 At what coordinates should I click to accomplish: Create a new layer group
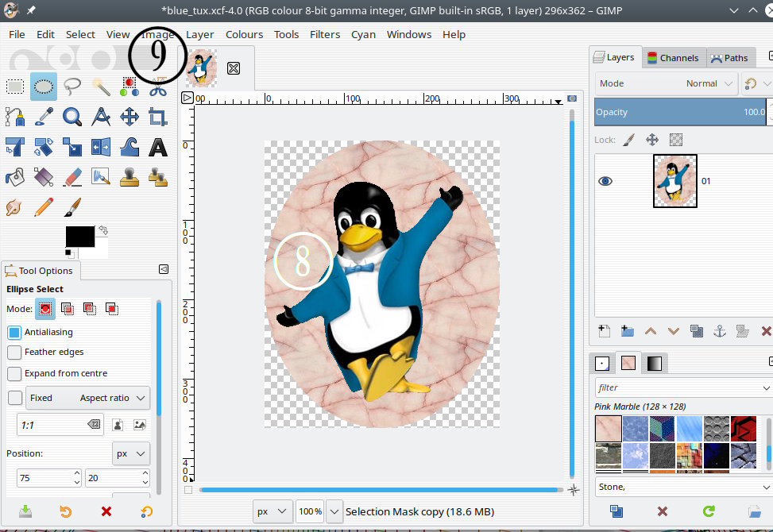pos(627,331)
